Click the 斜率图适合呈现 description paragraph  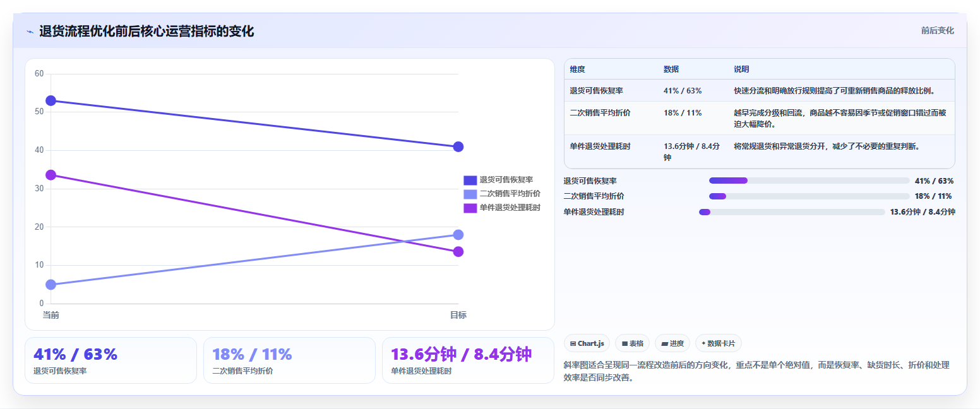click(x=756, y=371)
